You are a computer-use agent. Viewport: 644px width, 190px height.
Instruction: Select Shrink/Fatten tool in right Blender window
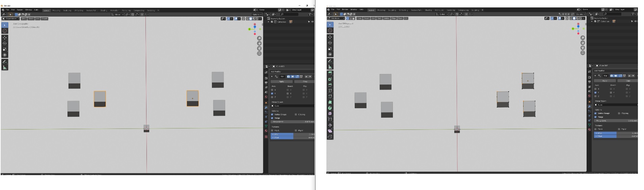pyautogui.click(x=330, y=125)
